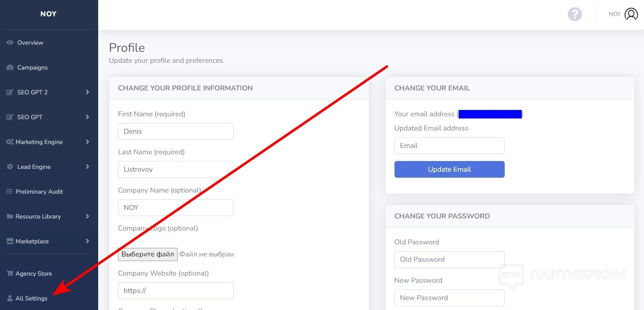
Task: Click the Agency Store cart icon
Action: [x=10, y=273]
